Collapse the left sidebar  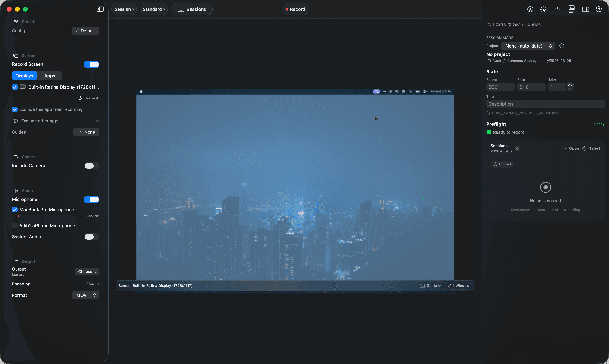(100, 9)
